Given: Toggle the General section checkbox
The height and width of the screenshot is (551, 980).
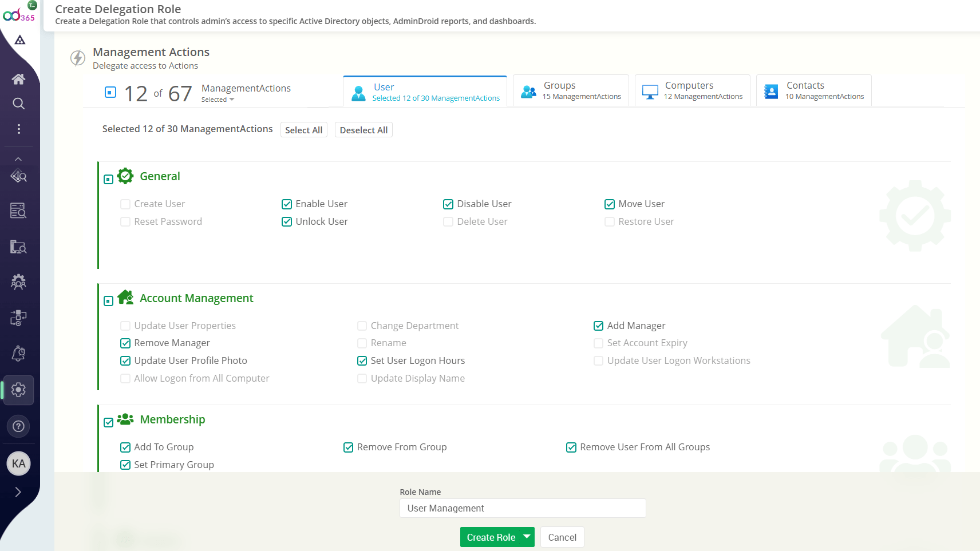Looking at the screenshot, I should (x=108, y=180).
